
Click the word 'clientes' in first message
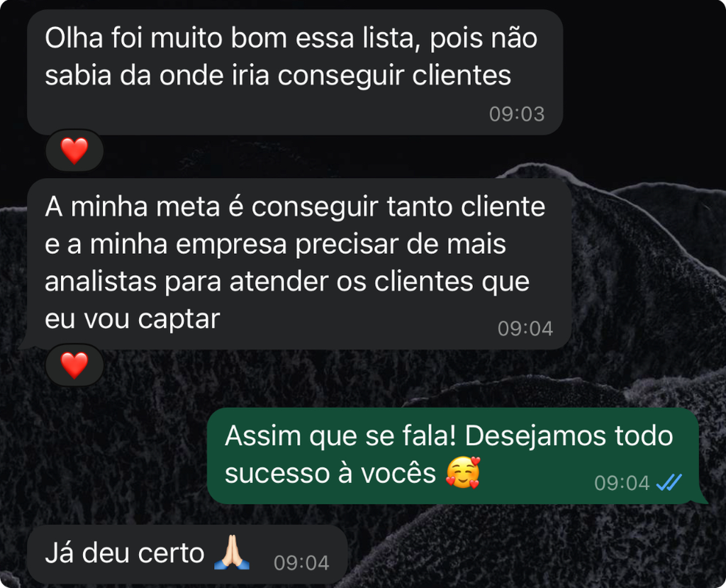point(462,75)
